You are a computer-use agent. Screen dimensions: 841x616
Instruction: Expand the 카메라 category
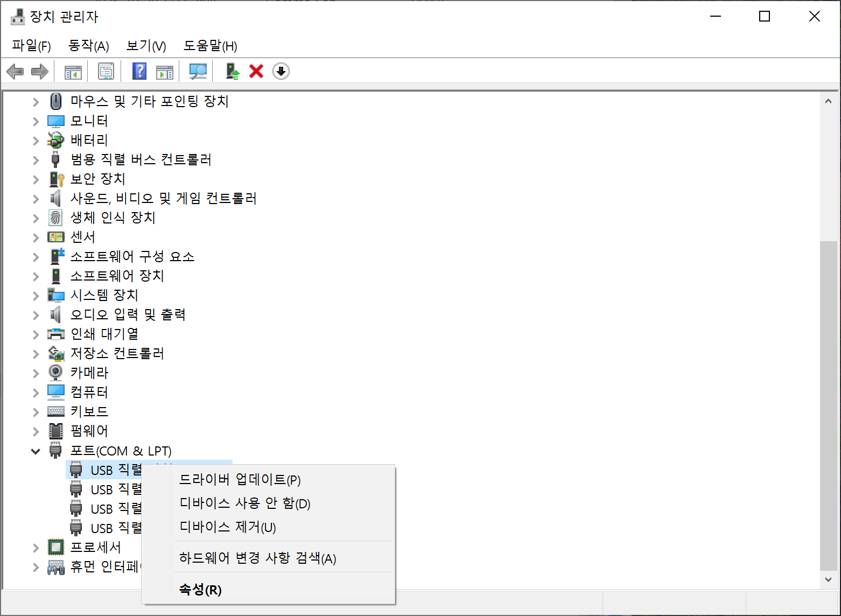(x=36, y=374)
